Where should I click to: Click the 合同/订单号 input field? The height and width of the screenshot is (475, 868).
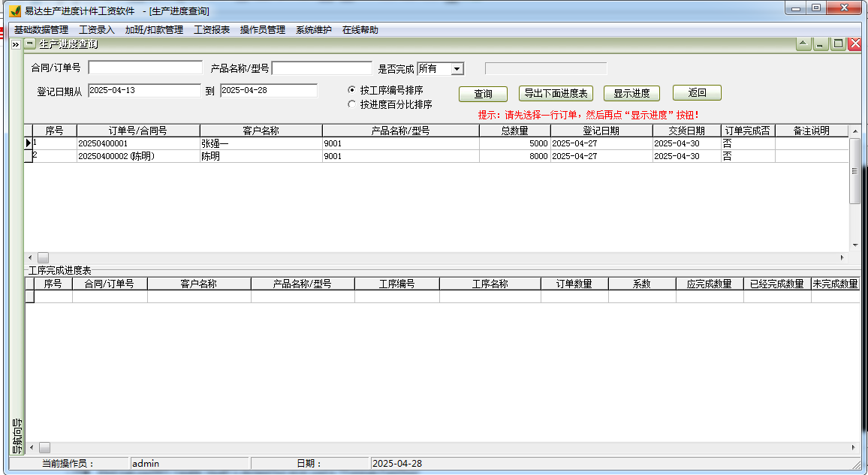click(144, 68)
